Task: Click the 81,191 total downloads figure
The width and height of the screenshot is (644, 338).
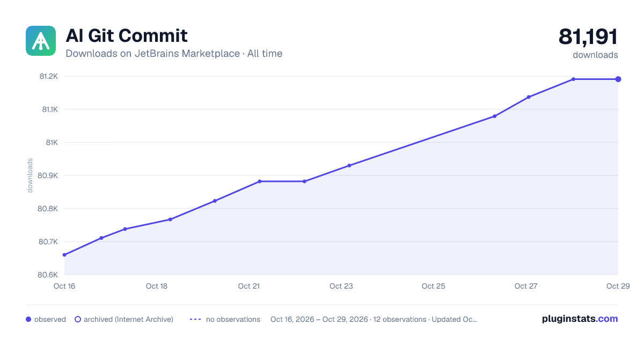Action: pos(588,36)
